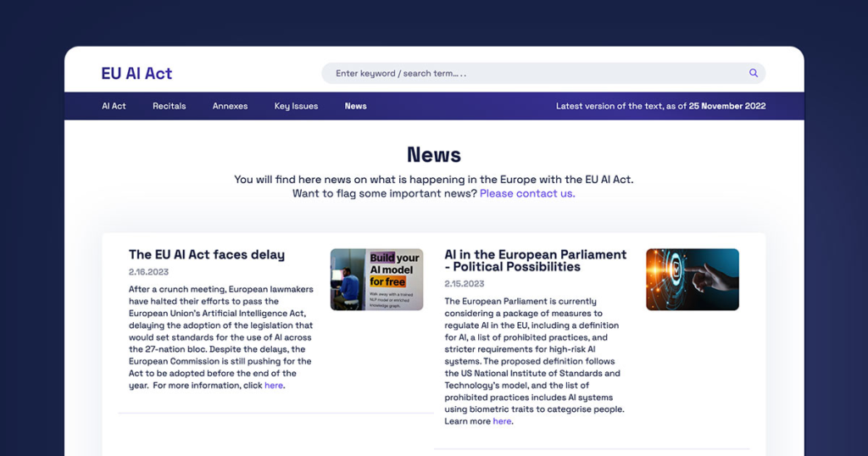
Task: Click the '25 November 2022' version date
Action: [x=727, y=106]
